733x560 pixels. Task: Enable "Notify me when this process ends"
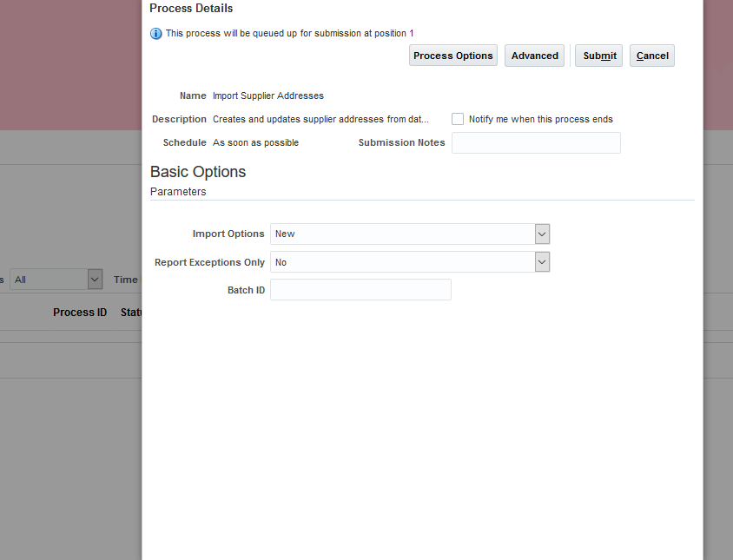click(458, 119)
